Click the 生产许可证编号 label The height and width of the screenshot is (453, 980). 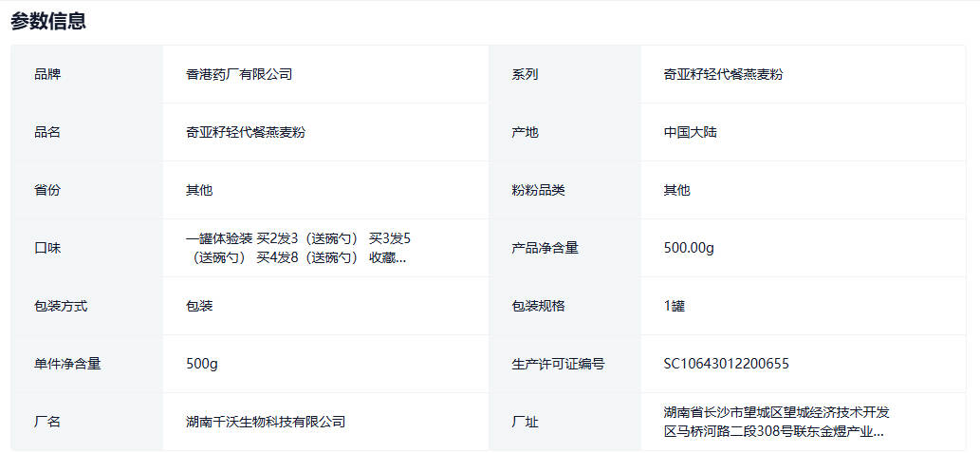(558, 364)
